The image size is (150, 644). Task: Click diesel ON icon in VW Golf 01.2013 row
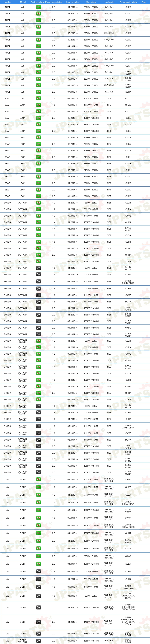coord(39,587)
